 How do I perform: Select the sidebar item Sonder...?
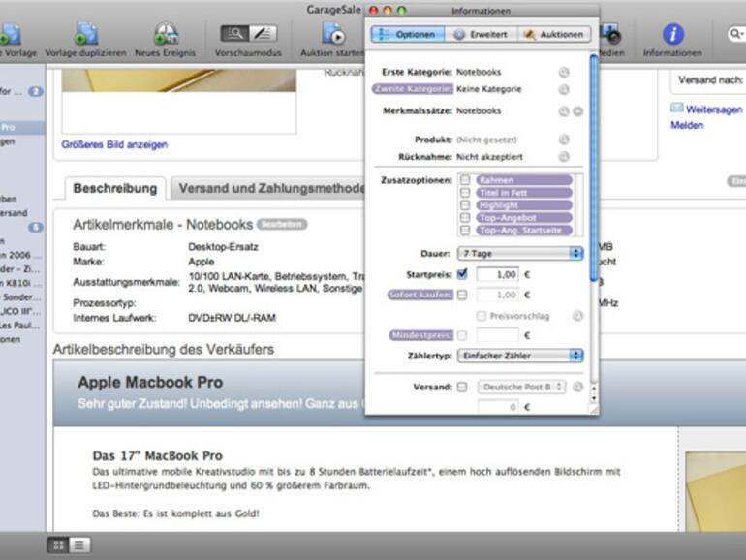point(22,297)
